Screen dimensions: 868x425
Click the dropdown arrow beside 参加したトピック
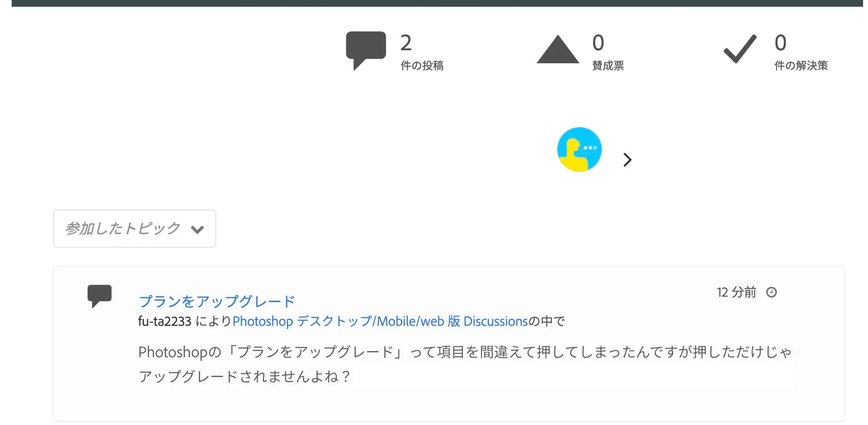pos(197,230)
